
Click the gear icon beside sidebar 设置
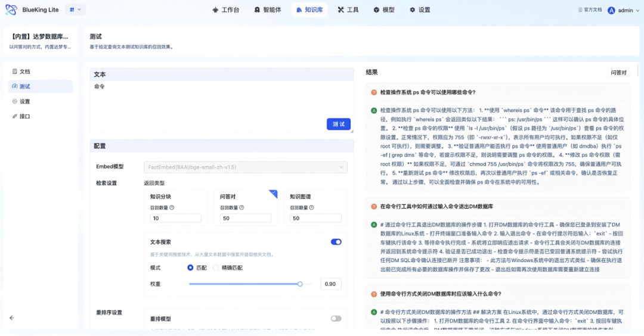15,101
